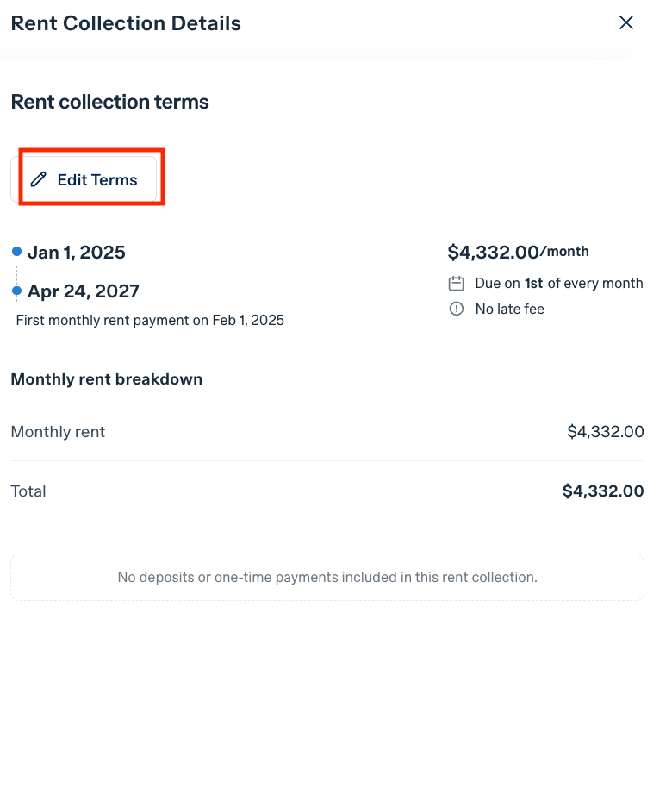
Task: Click the no deposits notice box
Action: (x=327, y=578)
